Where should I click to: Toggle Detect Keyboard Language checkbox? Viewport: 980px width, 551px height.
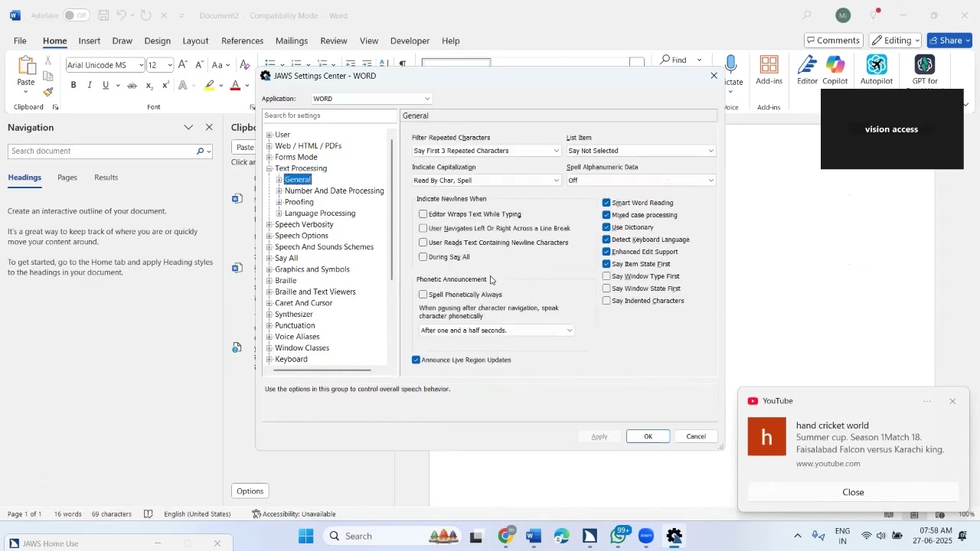(606, 240)
